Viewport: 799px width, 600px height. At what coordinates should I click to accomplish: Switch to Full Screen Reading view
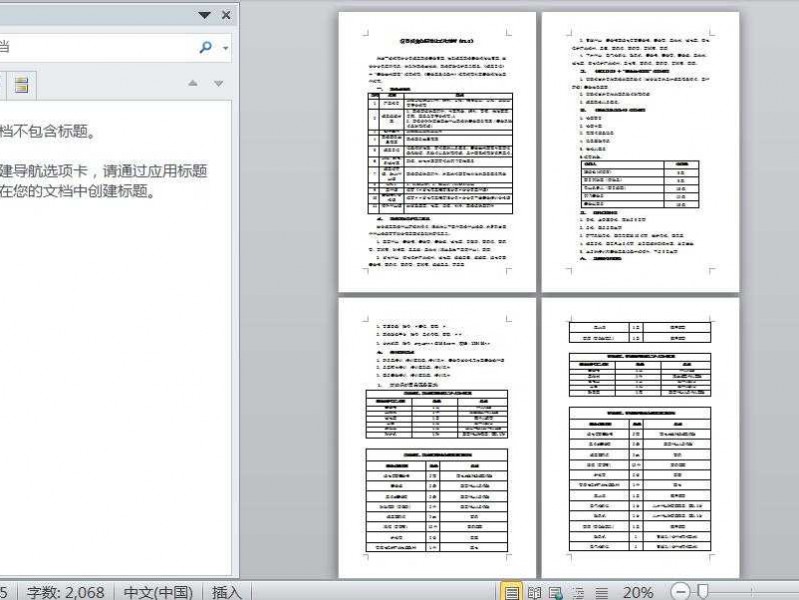534,592
